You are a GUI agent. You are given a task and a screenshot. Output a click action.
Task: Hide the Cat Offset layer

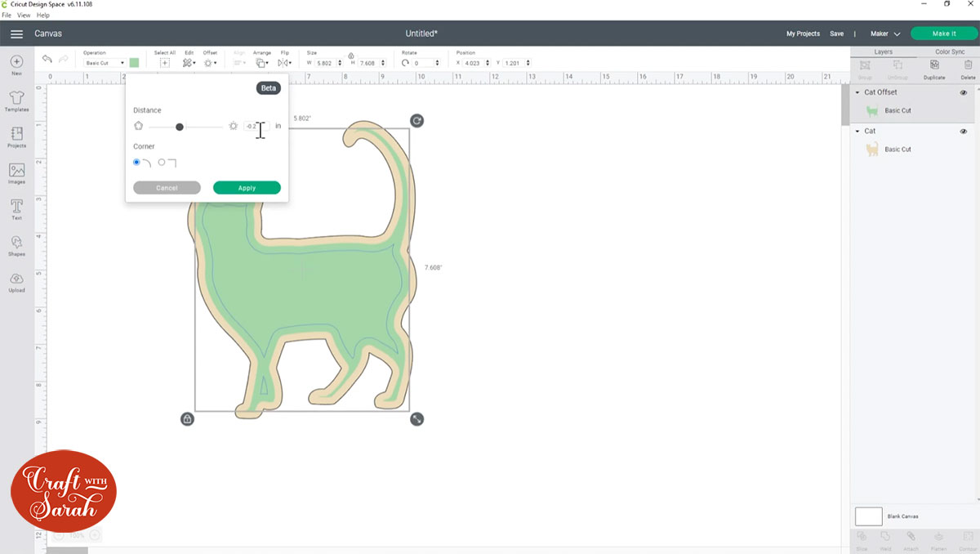(x=964, y=92)
